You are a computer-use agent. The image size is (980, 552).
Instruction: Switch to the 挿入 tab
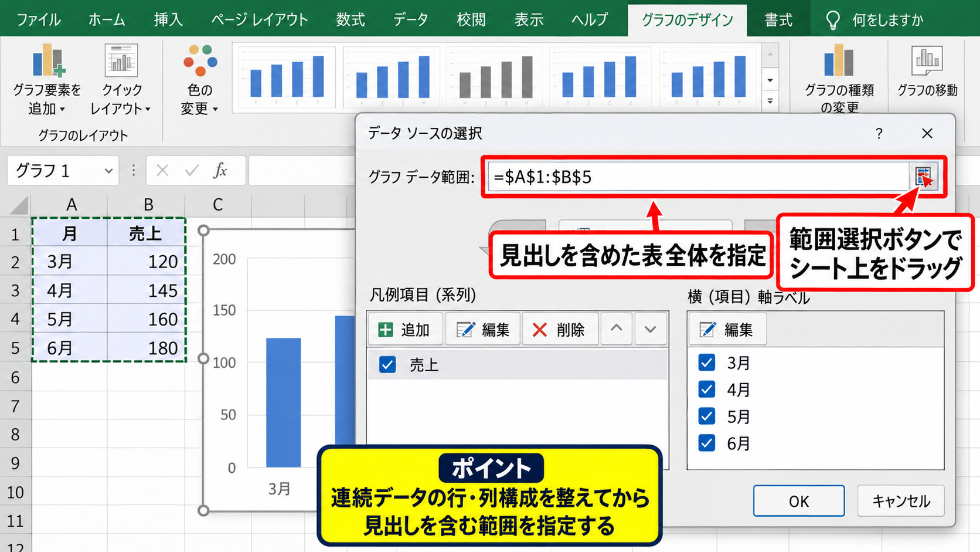tap(168, 20)
